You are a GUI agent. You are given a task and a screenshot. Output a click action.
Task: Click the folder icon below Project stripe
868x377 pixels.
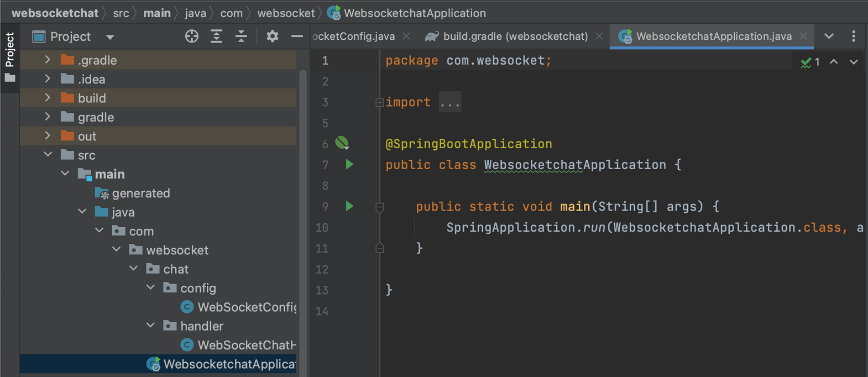[x=10, y=78]
